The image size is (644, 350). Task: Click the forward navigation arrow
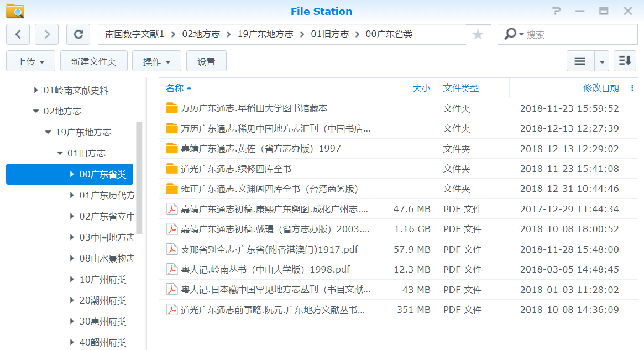tap(47, 34)
